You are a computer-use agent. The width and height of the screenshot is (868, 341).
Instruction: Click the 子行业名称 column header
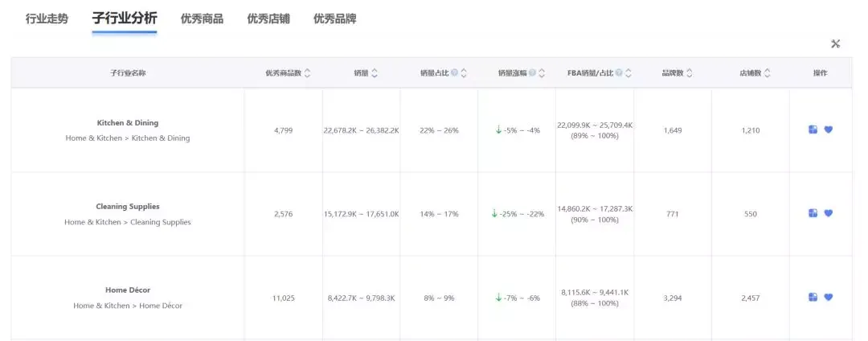pos(128,73)
